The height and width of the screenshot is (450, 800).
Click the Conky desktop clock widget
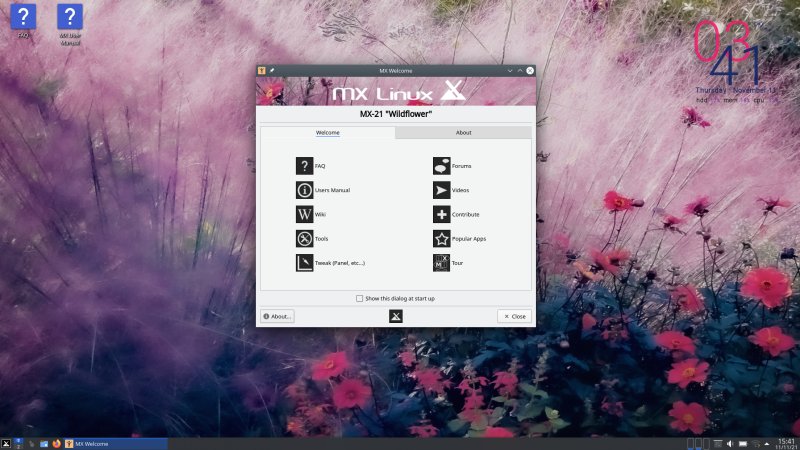coord(735,61)
